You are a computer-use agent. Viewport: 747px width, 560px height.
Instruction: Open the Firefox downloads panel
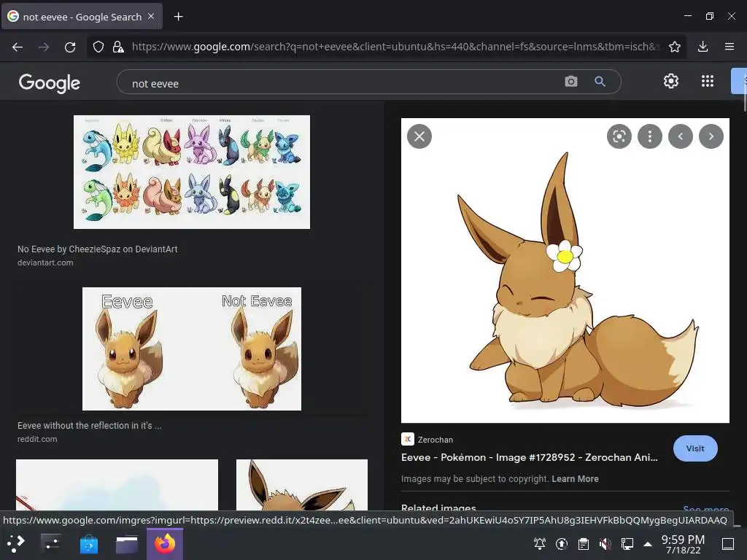point(703,47)
